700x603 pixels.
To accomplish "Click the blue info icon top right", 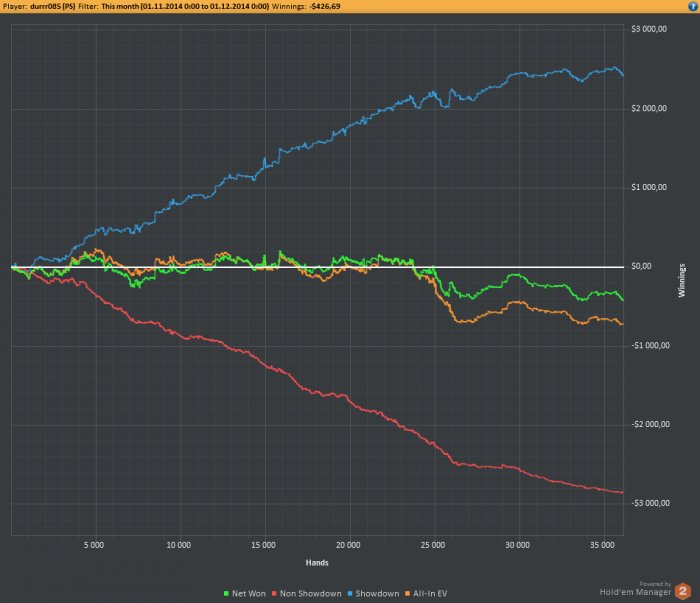I will 693,6.
